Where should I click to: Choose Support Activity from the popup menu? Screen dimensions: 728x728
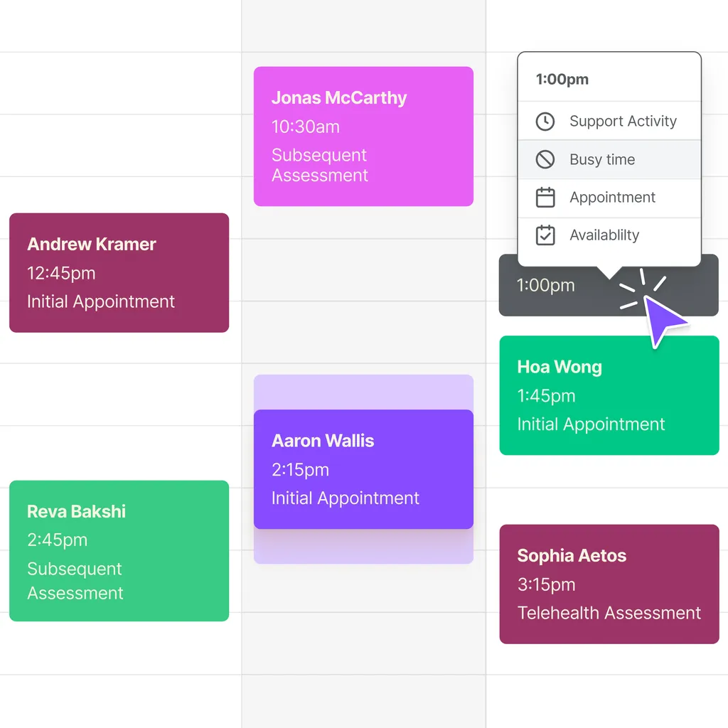[x=622, y=121]
